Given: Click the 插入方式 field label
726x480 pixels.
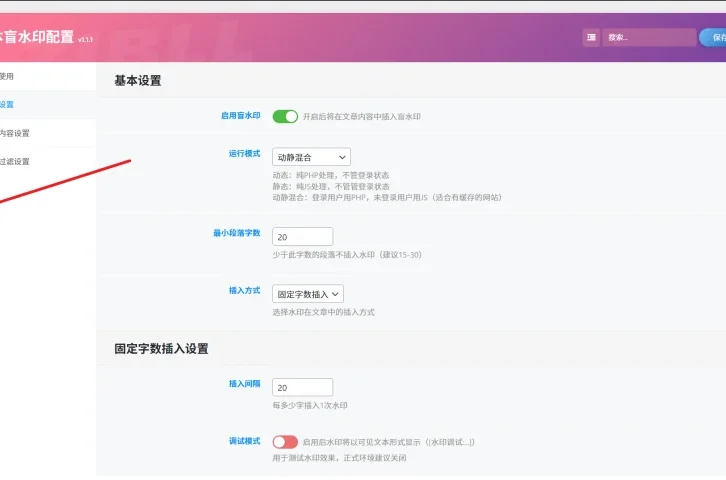Looking at the screenshot, I should pyautogui.click(x=244, y=291).
